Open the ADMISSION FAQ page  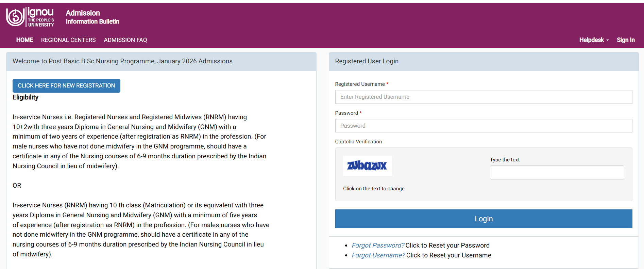125,40
